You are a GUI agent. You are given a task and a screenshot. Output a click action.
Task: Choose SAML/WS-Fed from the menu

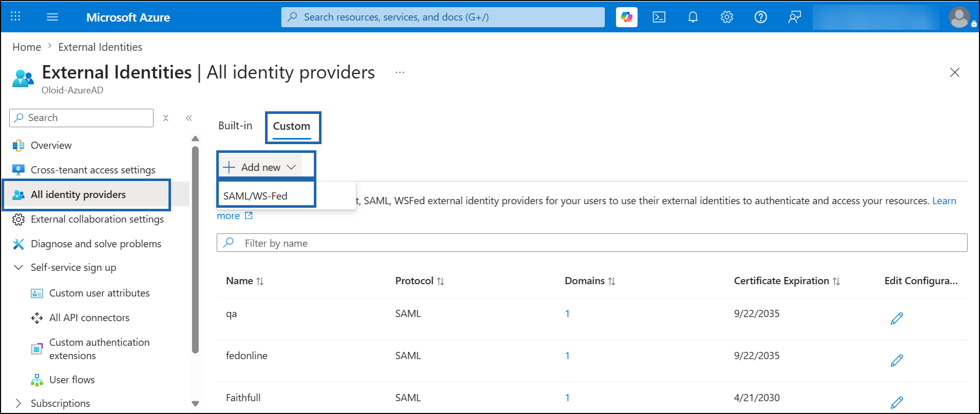[255, 196]
